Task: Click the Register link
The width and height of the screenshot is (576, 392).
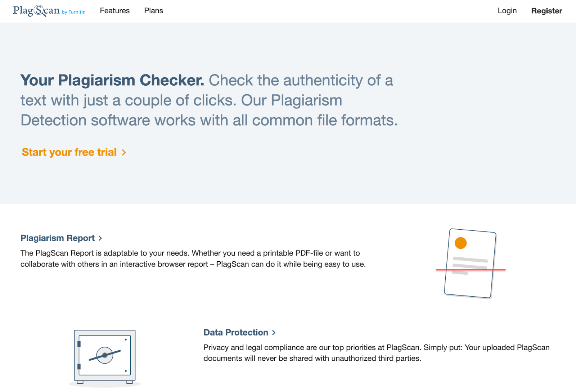Action: [x=546, y=11]
